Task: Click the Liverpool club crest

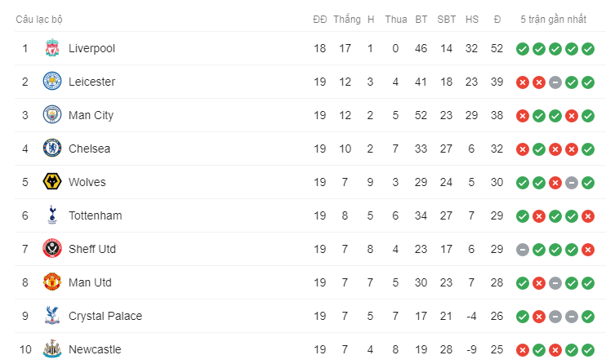Action: [x=52, y=48]
